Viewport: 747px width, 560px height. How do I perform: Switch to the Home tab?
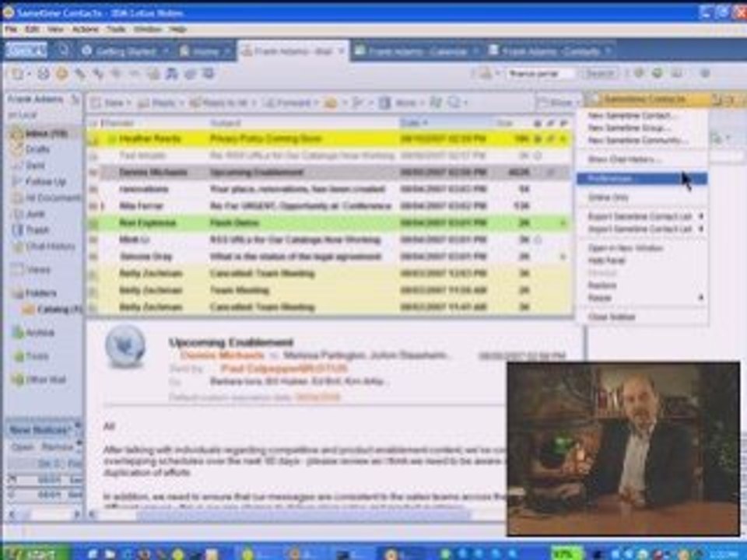pyautogui.click(x=205, y=51)
